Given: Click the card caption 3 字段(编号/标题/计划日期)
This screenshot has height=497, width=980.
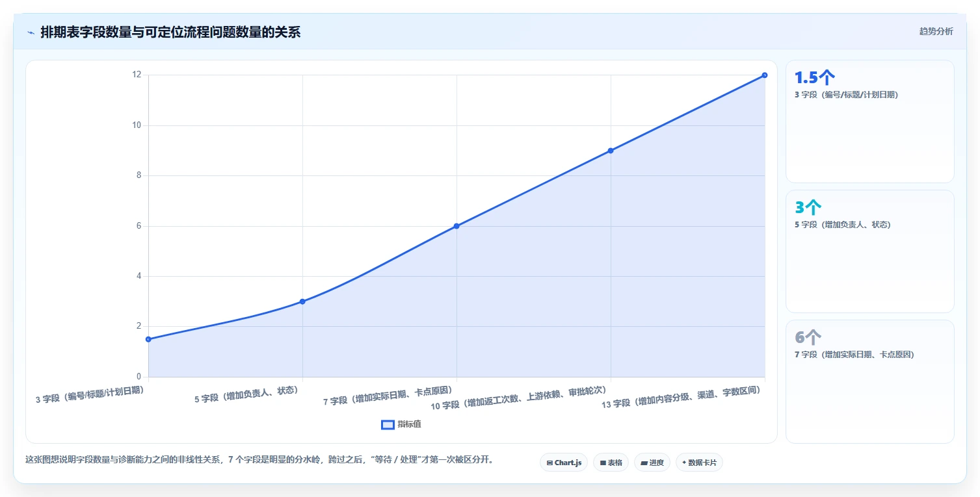Looking at the screenshot, I should coord(846,95).
